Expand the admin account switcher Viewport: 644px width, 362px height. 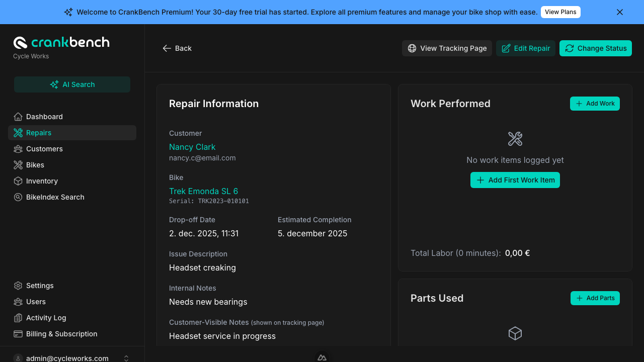coord(126,358)
